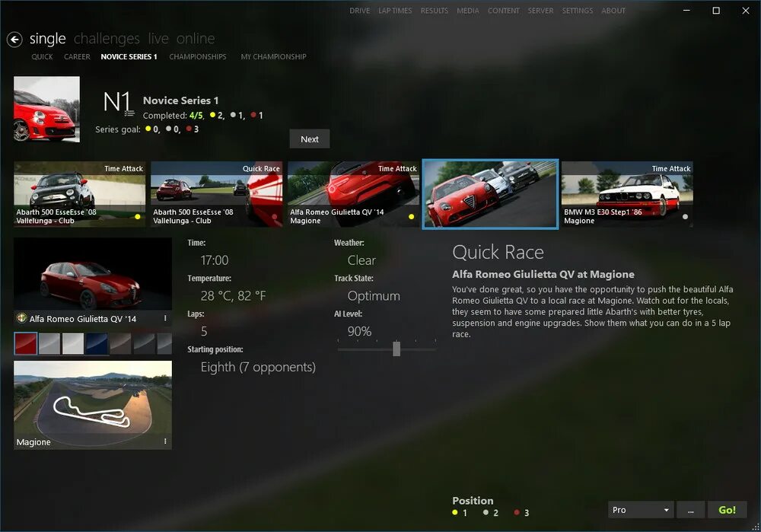Viewport: 761px width, 532px height.
Task: Click the red Abarth series image
Action: click(x=46, y=109)
